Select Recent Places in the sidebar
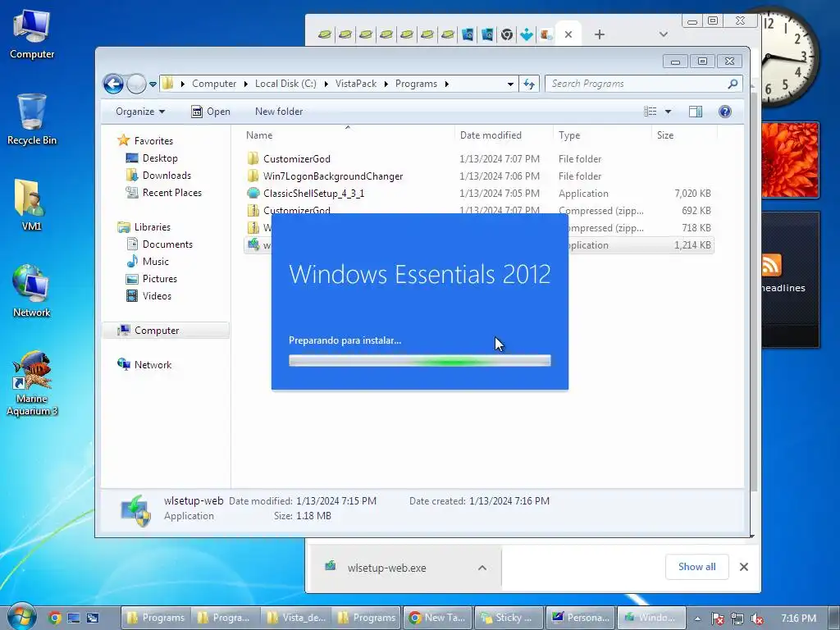840x630 pixels. (x=171, y=192)
